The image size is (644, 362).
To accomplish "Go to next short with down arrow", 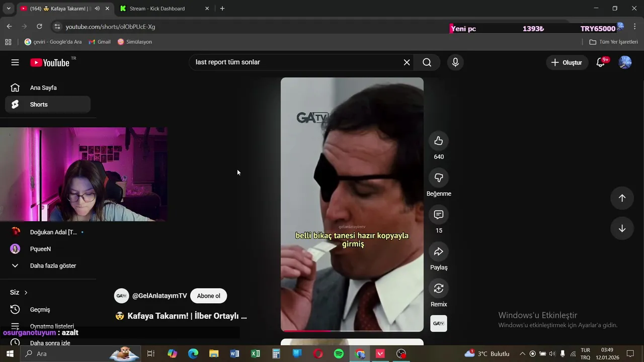I will click(622, 229).
